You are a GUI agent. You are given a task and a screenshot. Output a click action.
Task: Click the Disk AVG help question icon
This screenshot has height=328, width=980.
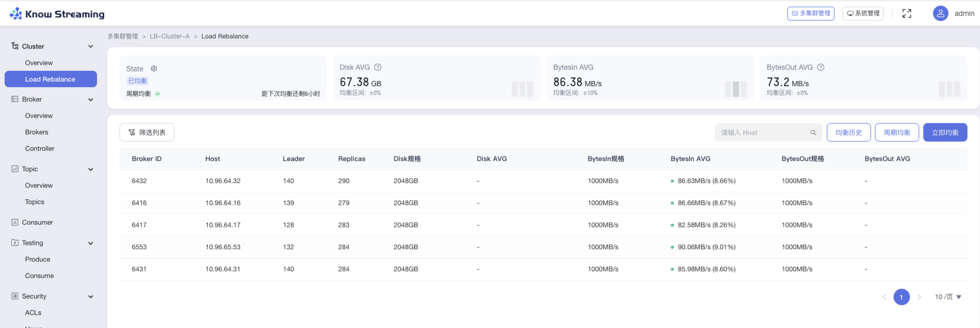[x=377, y=67]
